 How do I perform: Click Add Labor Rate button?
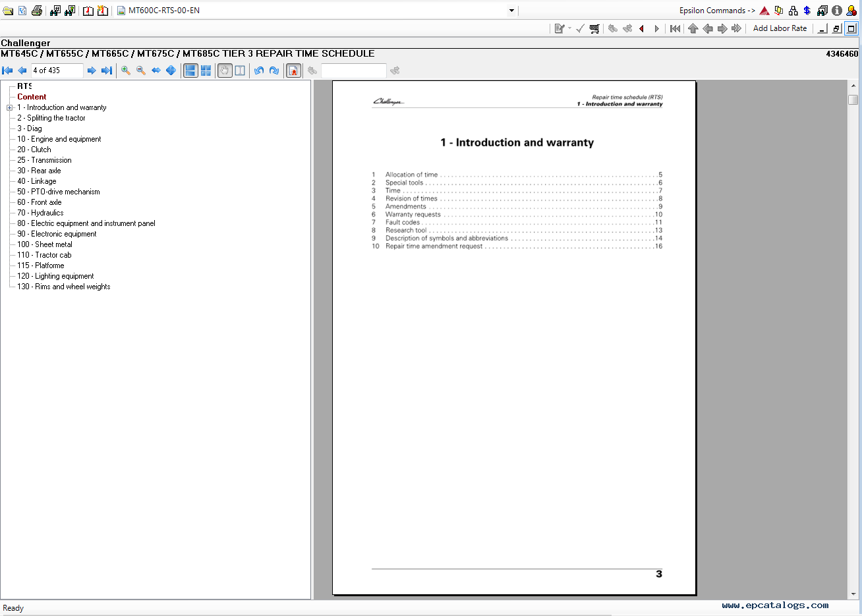pyautogui.click(x=780, y=28)
